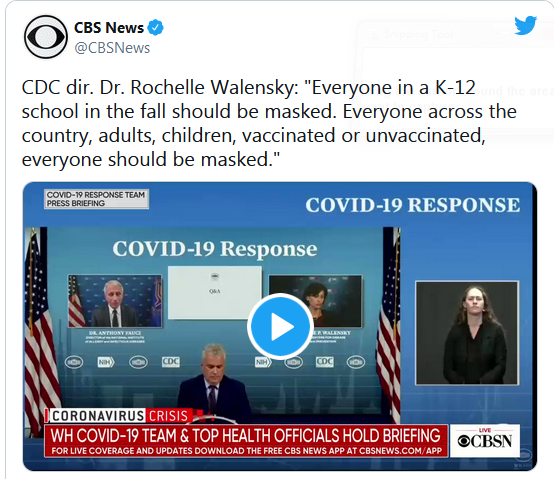Click the tweet text about K-12 masks
The image size is (554, 479).
pos(269,123)
